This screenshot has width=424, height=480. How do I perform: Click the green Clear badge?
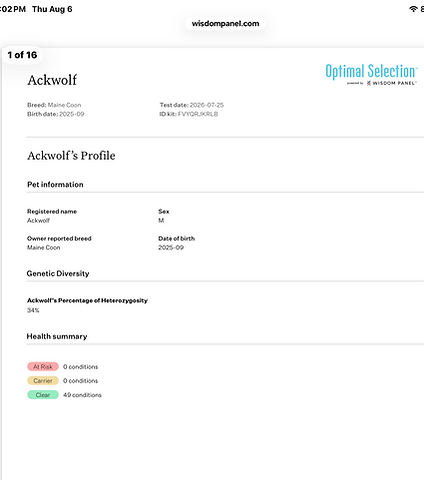click(x=43, y=395)
